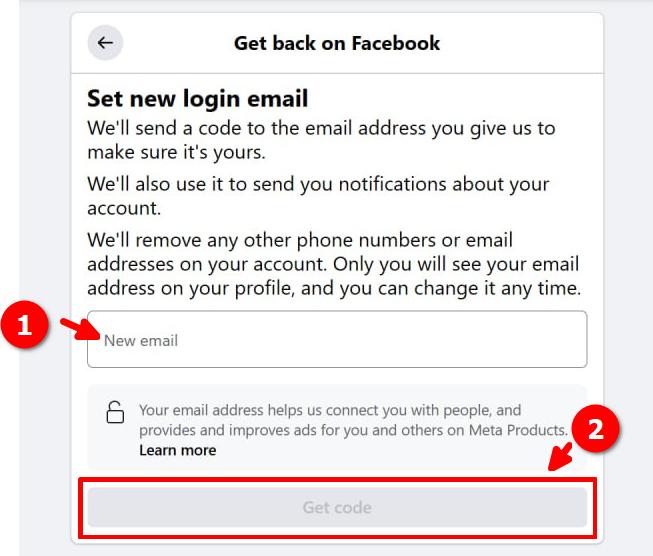653x556 pixels.
Task: Select the Get back on Facebook title
Action: [x=336, y=43]
